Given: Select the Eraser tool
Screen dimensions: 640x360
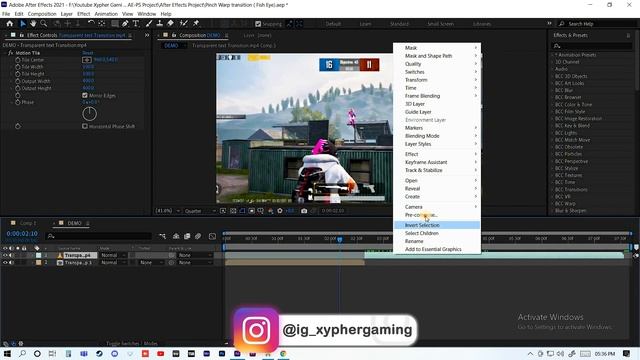Looking at the screenshot, I should click(x=170, y=24).
